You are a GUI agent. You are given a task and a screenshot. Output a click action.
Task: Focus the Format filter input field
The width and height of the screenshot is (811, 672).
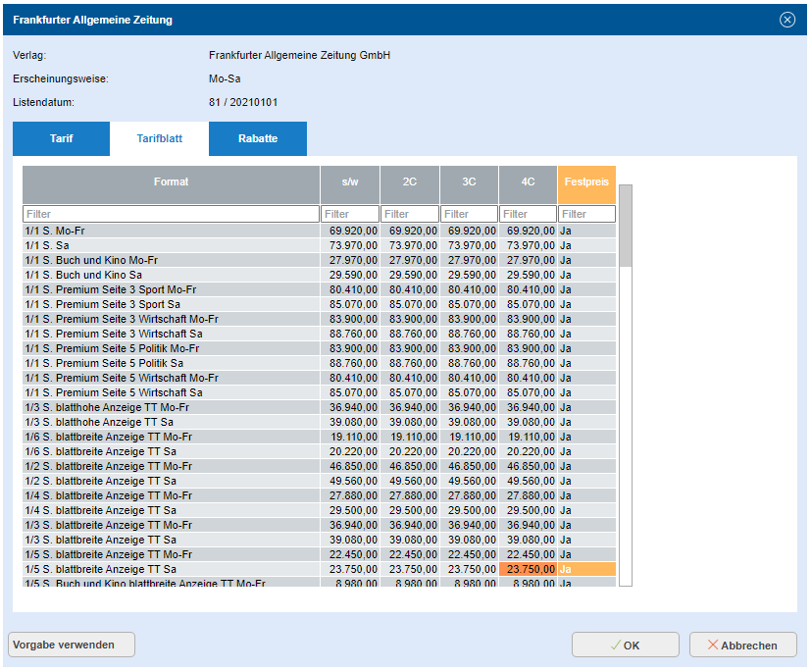point(171,214)
